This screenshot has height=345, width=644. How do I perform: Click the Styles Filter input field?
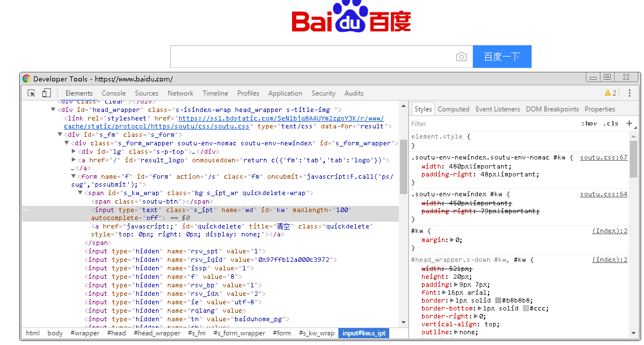pos(493,124)
